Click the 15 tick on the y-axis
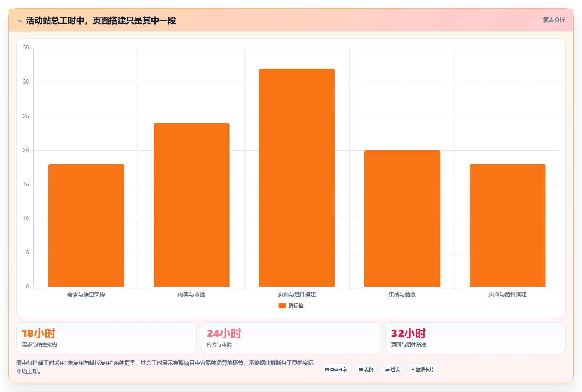This screenshot has height=392, width=582. (x=26, y=184)
